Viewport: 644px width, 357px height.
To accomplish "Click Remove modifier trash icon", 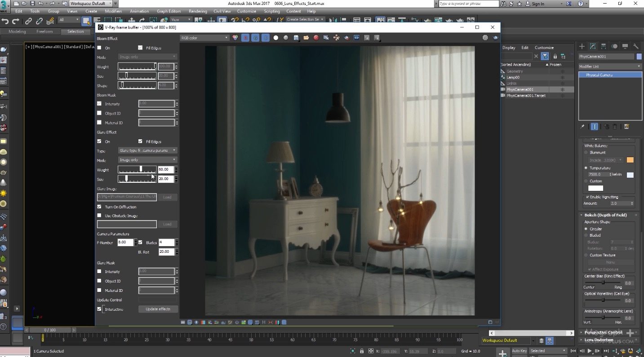I will [x=615, y=127].
